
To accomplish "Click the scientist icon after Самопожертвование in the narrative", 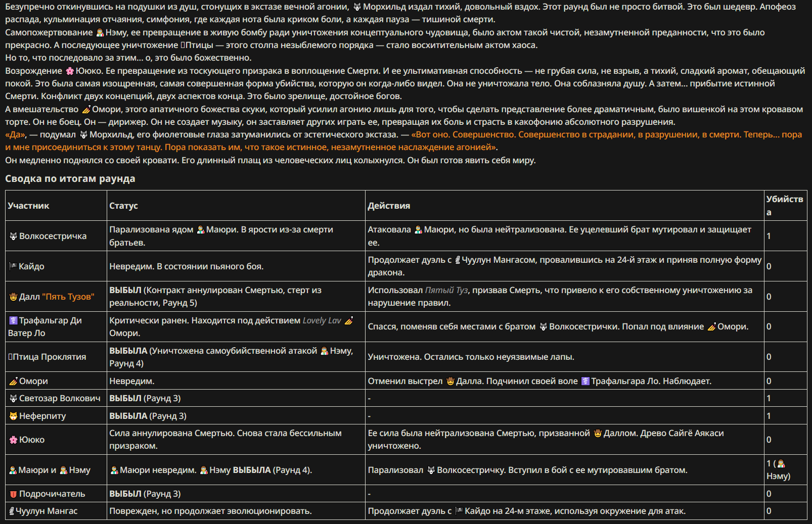I will point(100,32).
